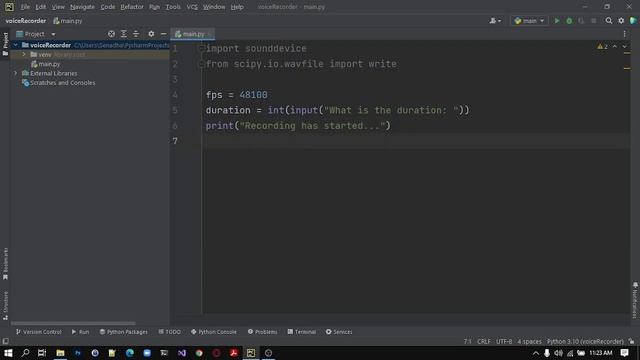Toggle the Structure side tab
The width and height of the screenshot is (640, 360).
tap(5, 305)
